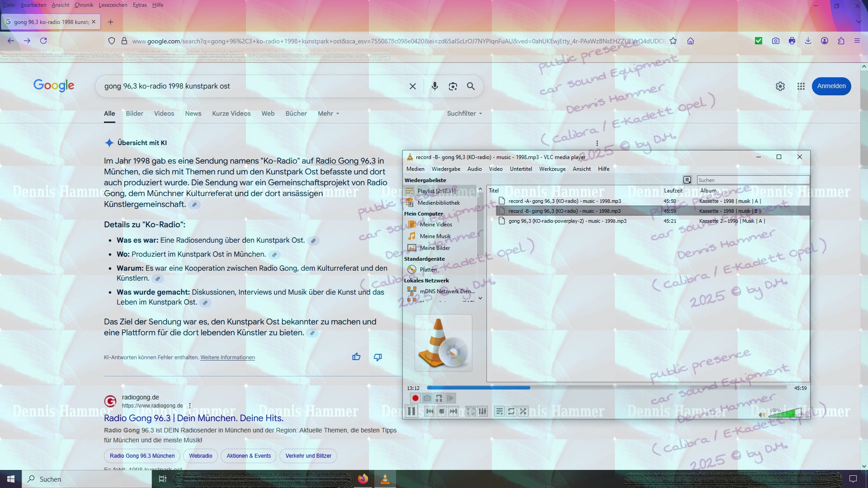Open the Google apps grid

click(x=801, y=86)
